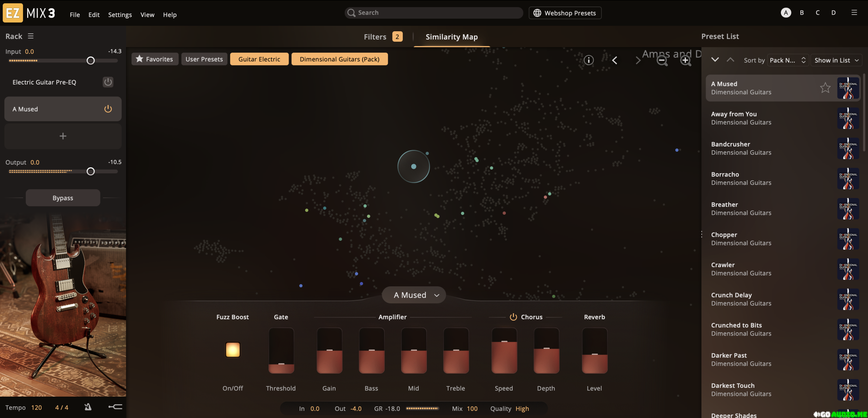Go forward with the right arrow icon

click(x=638, y=60)
